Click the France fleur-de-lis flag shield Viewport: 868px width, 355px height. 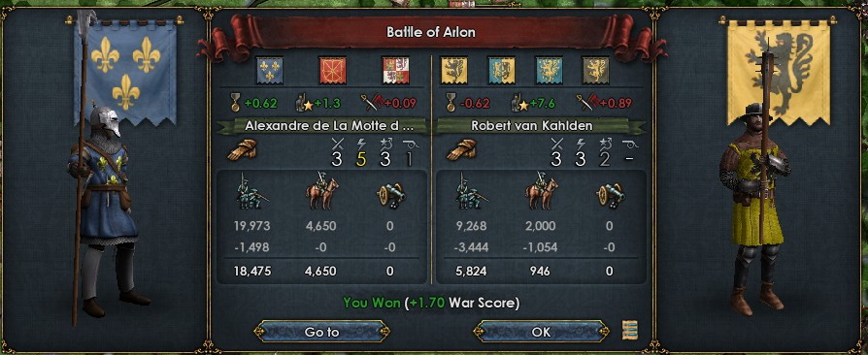coord(270,70)
